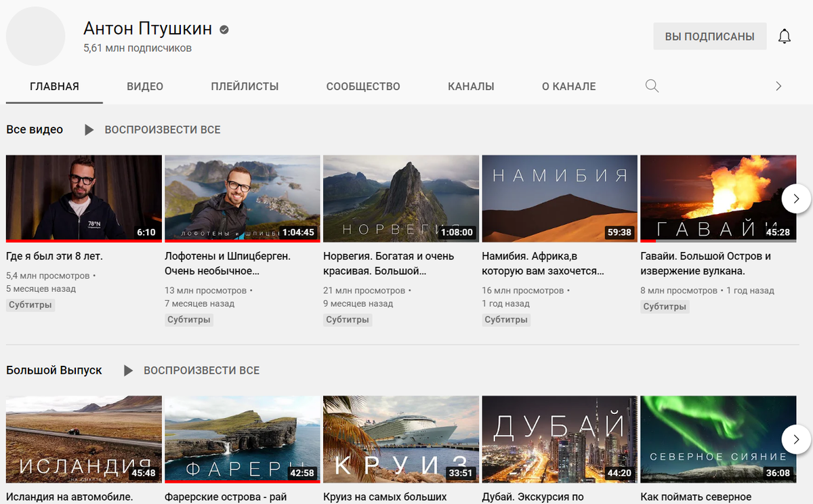Open the Исландия на автомобиле thumbnail
This screenshot has height=504, width=813.
83,439
